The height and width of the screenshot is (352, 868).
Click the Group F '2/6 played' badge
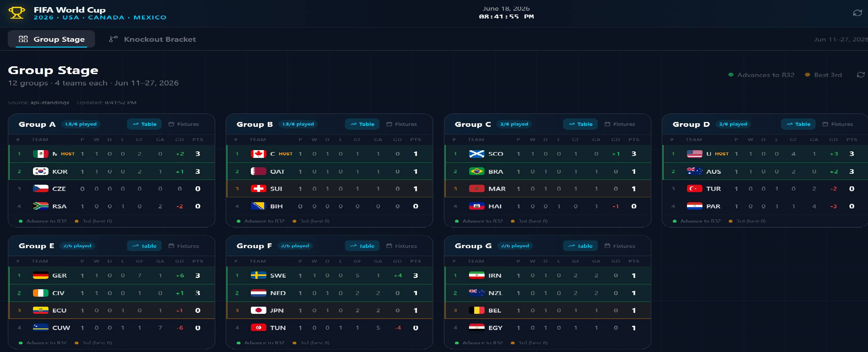click(x=295, y=246)
